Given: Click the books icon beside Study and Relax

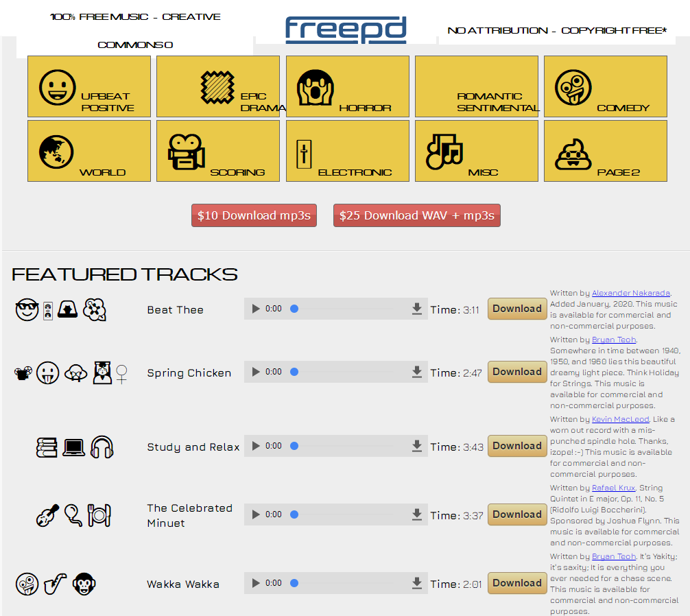Looking at the screenshot, I should pyautogui.click(x=47, y=447).
